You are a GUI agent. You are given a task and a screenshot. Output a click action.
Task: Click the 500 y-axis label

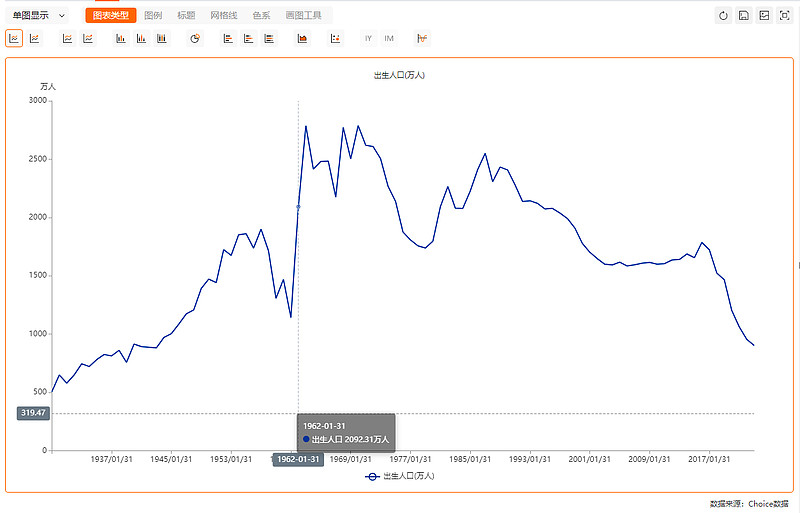[x=40, y=392]
